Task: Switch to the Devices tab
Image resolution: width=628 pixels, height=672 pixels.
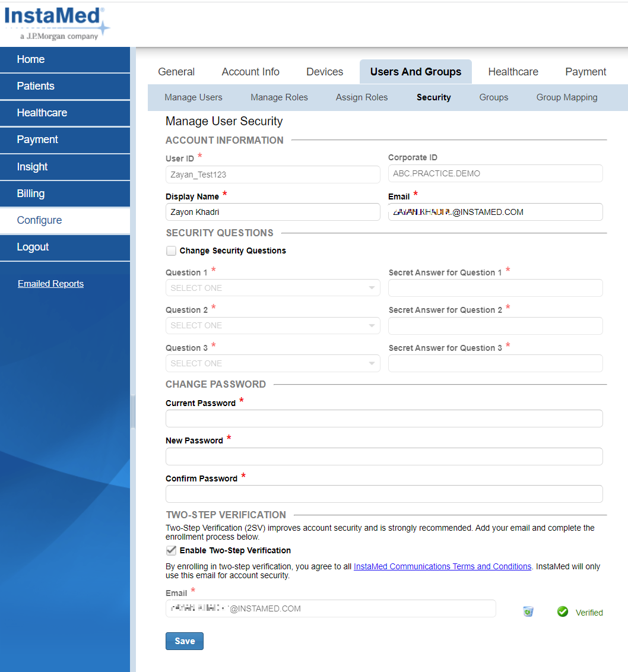Action: (324, 71)
